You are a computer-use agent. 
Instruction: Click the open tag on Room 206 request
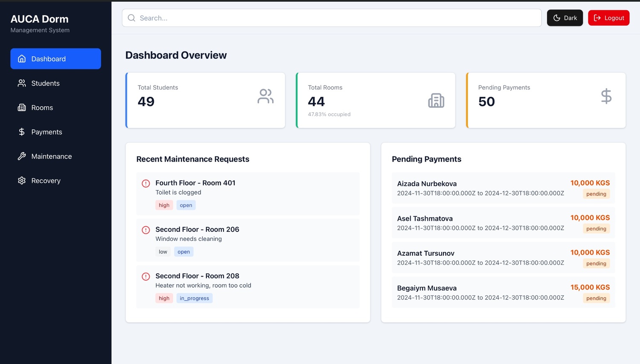(x=184, y=251)
